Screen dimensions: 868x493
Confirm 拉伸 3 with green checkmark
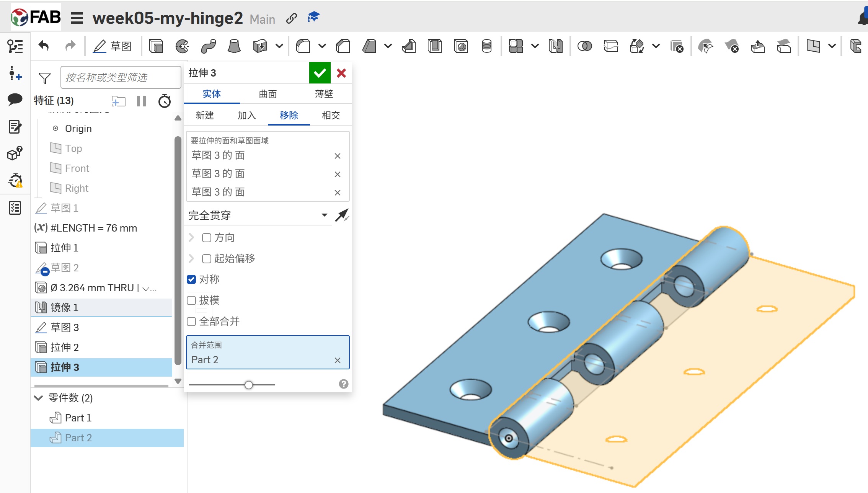click(x=320, y=73)
